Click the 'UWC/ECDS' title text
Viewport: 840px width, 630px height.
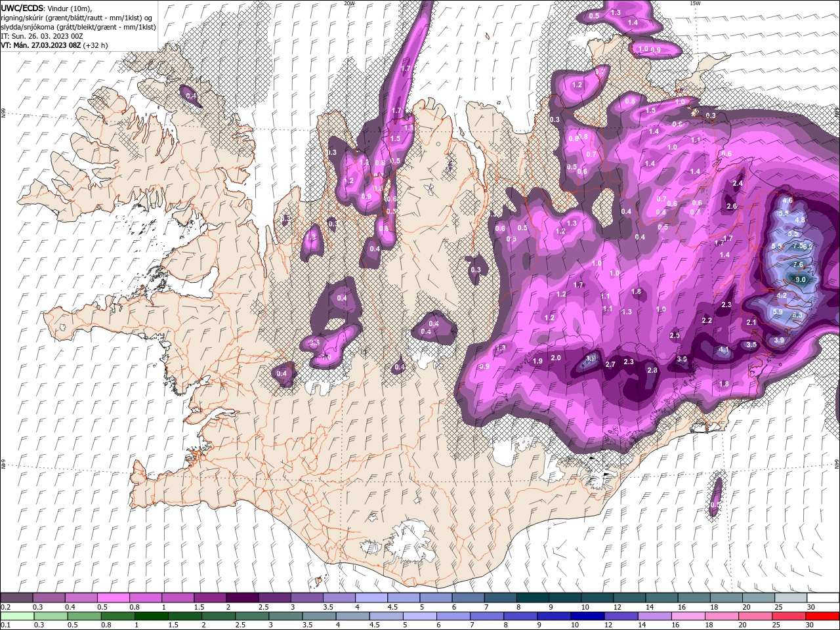(x=22, y=8)
